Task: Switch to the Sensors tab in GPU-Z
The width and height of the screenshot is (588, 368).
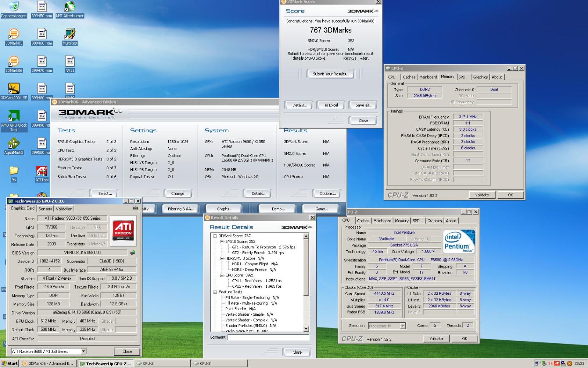Action: tap(45, 209)
